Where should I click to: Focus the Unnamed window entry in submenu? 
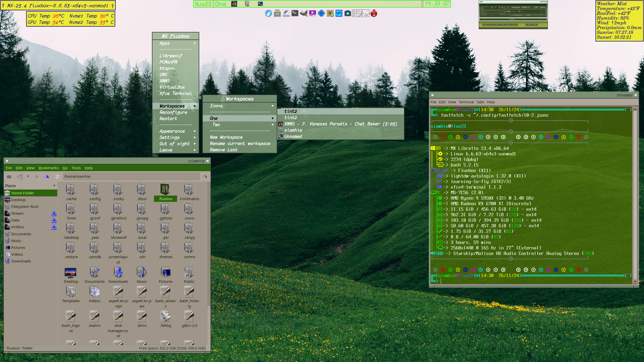[x=341, y=137]
